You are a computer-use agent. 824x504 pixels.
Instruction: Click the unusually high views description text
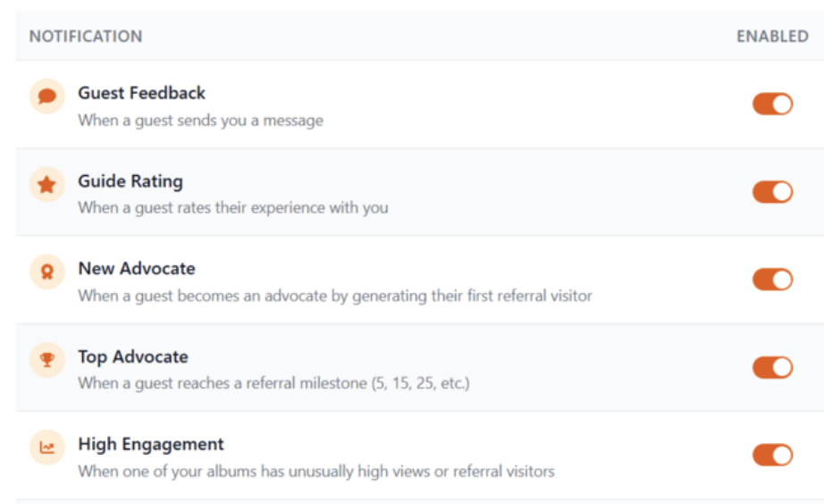(315, 471)
